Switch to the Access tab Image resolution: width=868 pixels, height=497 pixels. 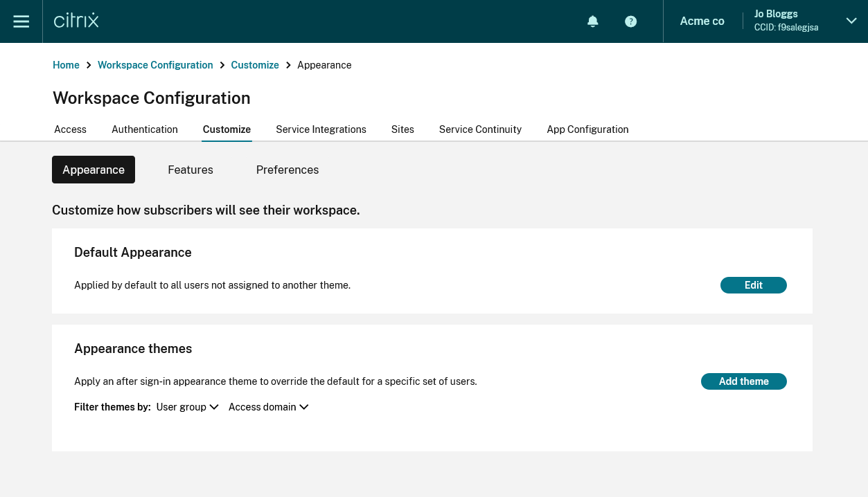click(x=70, y=129)
